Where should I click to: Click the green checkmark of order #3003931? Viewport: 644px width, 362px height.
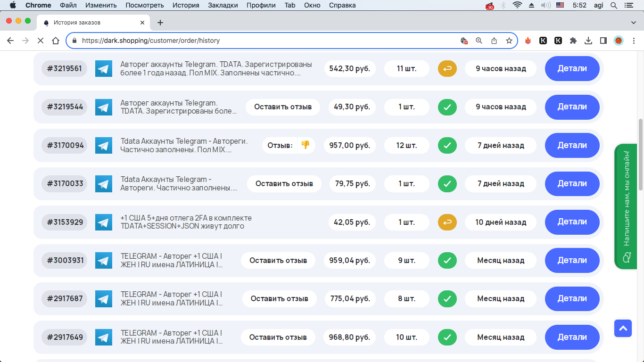point(447,261)
